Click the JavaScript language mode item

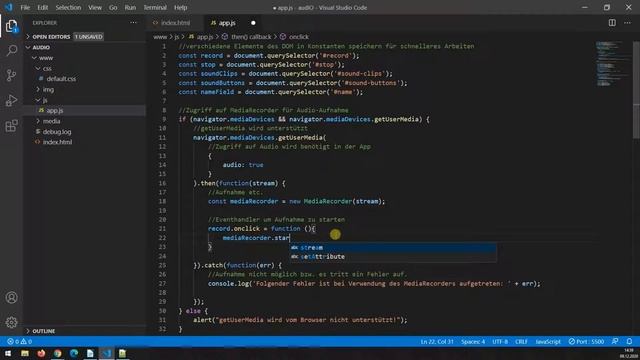click(548, 342)
